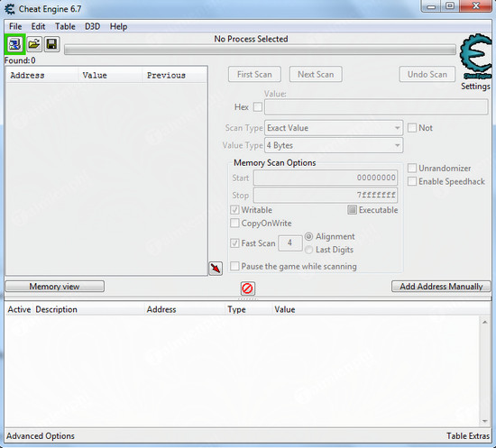Click the Settings label

[475, 86]
